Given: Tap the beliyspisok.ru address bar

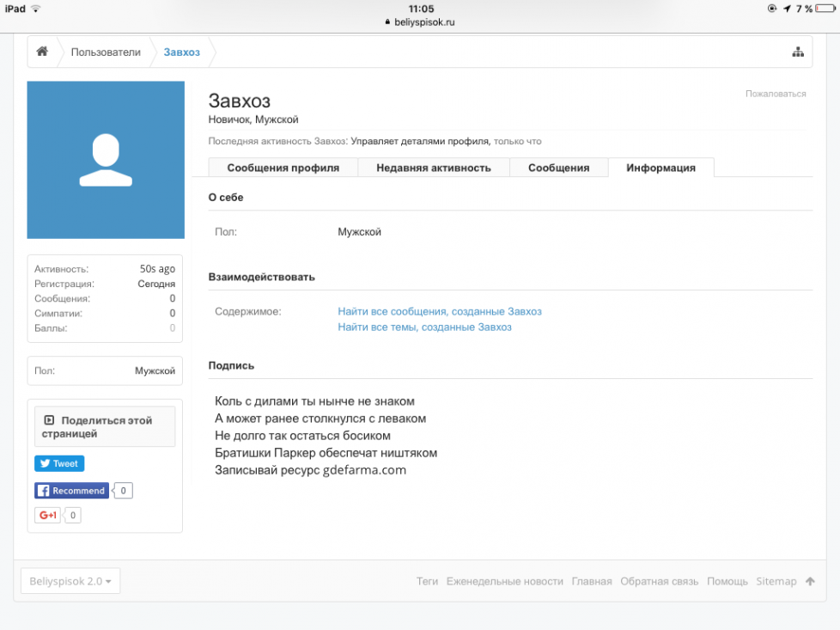Looking at the screenshot, I should pos(420,22).
